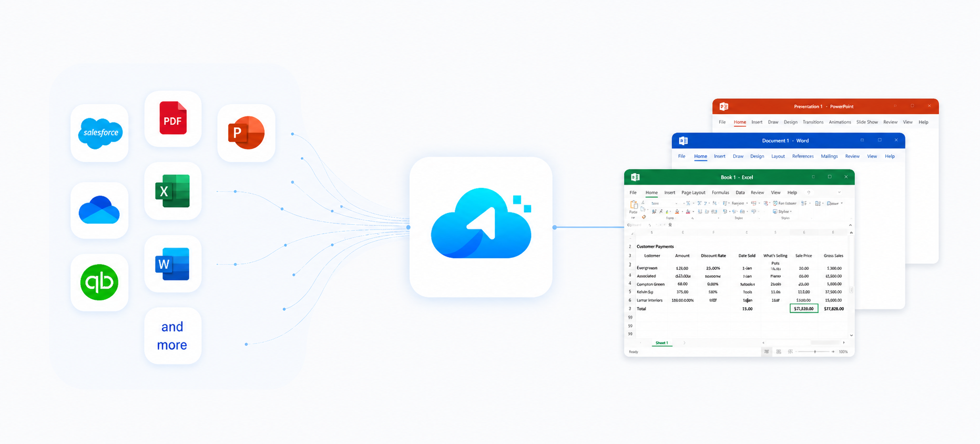Click the 'Ready' status bar text
Image resolution: width=980 pixels, height=444 pixels.
[x=634, y=351]
